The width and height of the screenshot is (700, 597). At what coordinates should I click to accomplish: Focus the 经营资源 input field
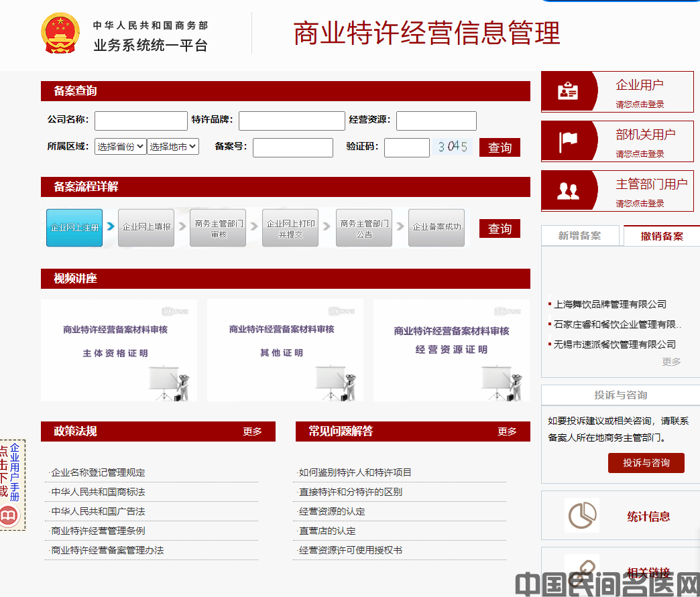(436, 121)
